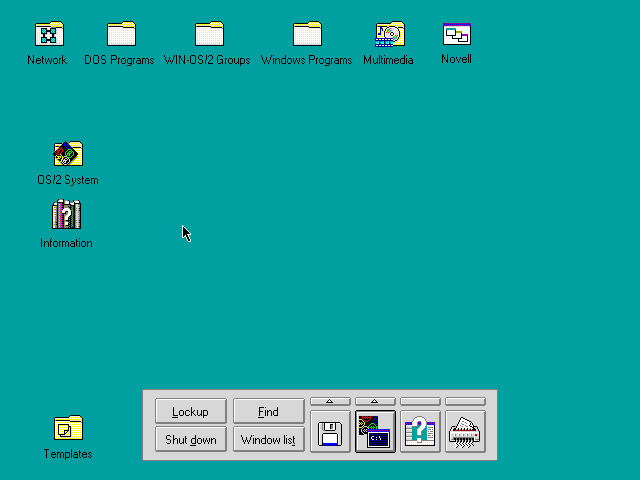Click the 'Templates' label text
This screenshot has height=480, width=640.
pos(68,454)
